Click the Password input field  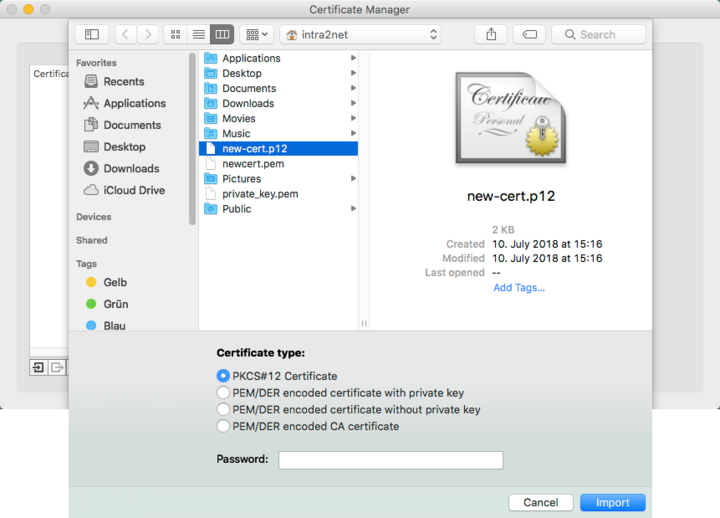[x=391, y=460]
